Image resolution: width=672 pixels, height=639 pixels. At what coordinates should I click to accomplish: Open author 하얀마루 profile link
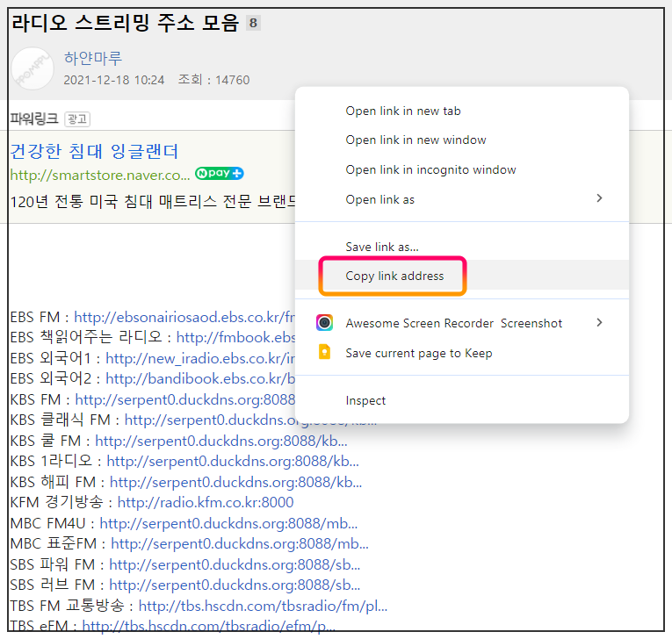(92, 58)
